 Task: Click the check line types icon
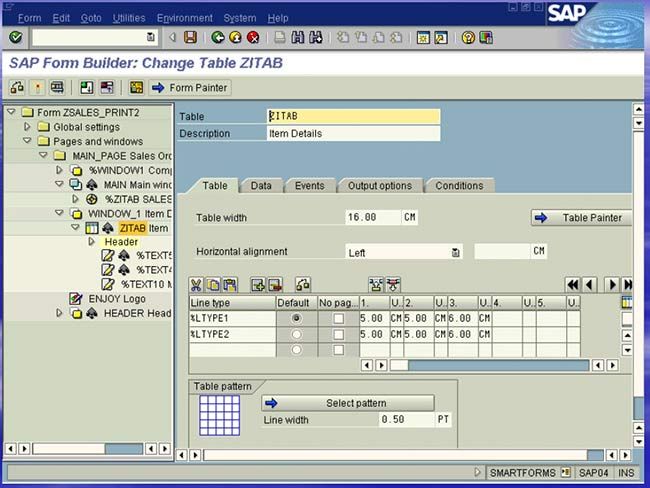click(x=303, y=285)
